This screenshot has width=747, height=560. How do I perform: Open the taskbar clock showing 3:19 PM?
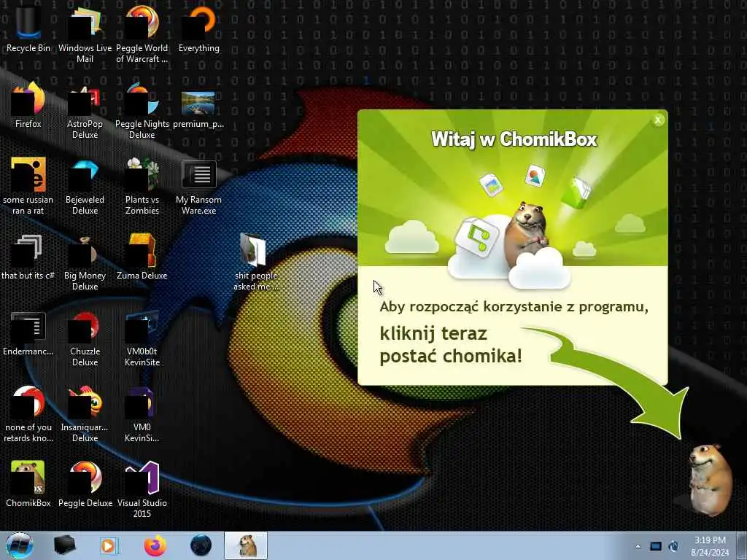coord(710,546)
